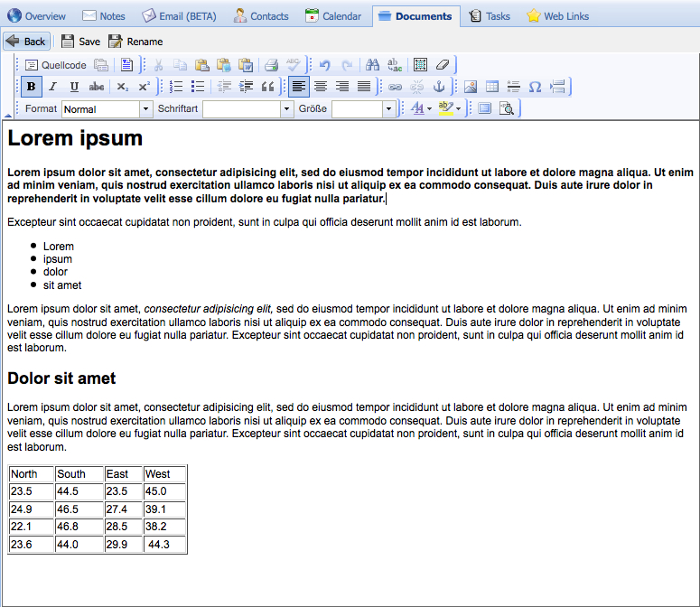
Task: Open the Format dropdown showing Normal
Action: click(x=107, y=109)
